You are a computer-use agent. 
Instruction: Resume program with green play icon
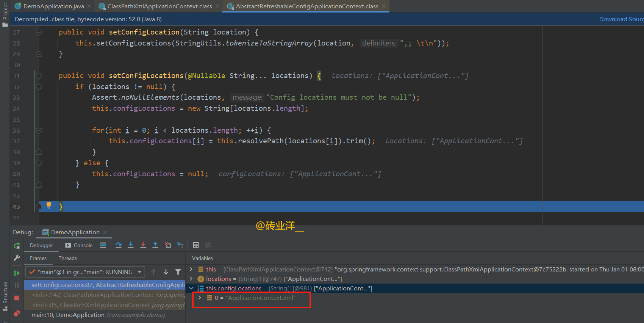click(17, 273)
